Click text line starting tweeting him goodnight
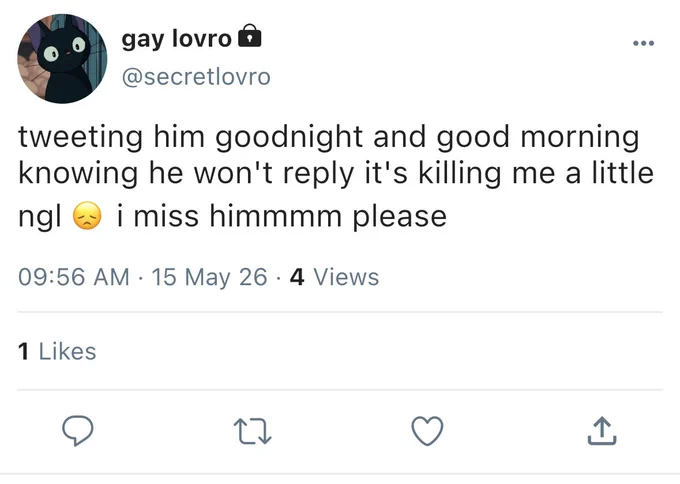 [329, 137]
